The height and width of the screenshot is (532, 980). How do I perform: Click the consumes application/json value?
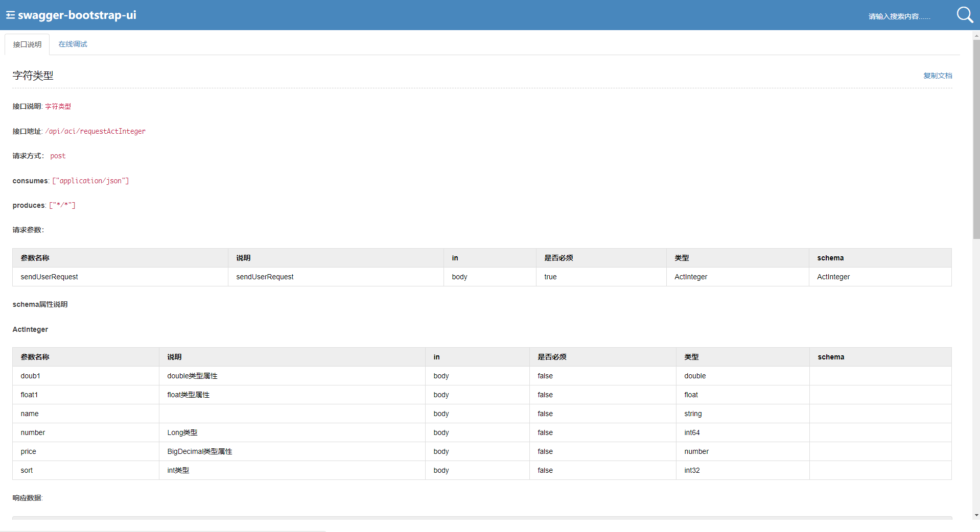click(x=90, y=181)
